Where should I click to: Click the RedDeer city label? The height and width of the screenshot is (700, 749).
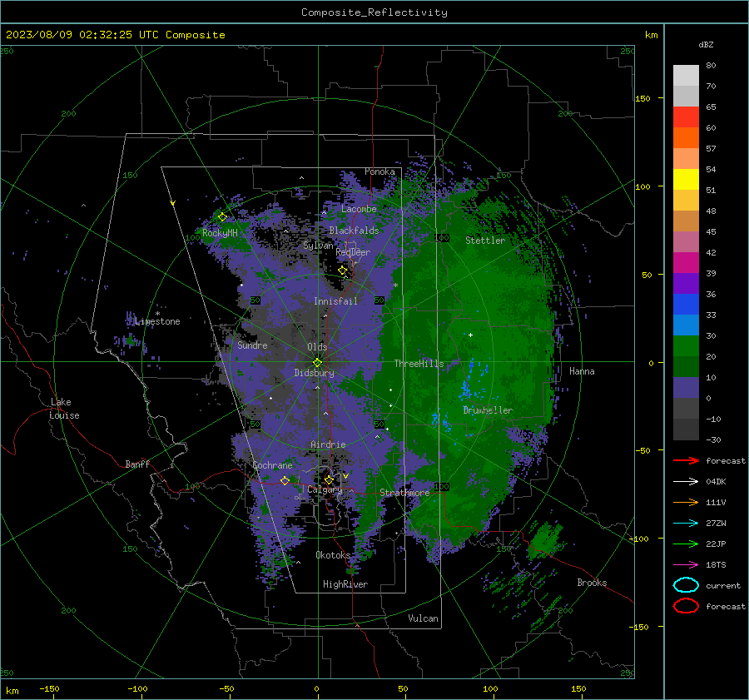click(353, 252)
